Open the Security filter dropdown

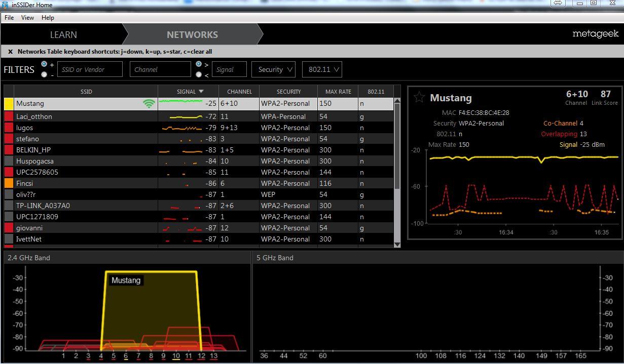(273, 69)
